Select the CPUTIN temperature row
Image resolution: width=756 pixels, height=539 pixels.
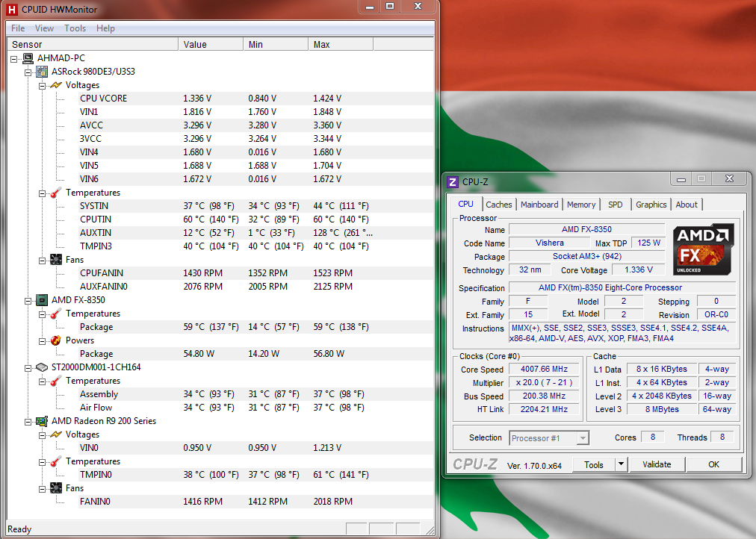[255, 219]
